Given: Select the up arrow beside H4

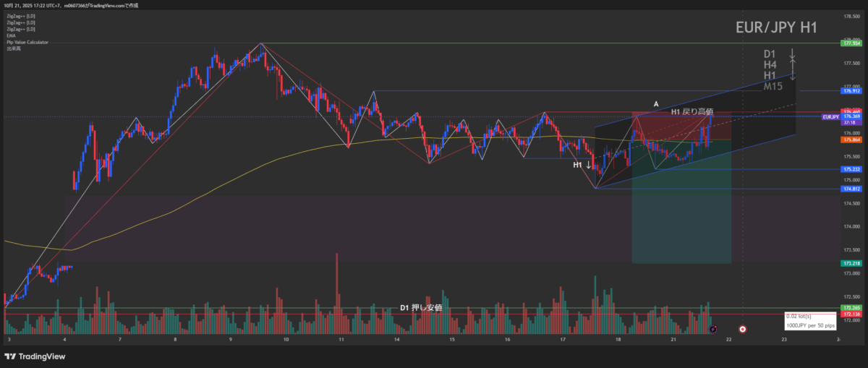Looking at the screenshot, I should pos(793,64).
